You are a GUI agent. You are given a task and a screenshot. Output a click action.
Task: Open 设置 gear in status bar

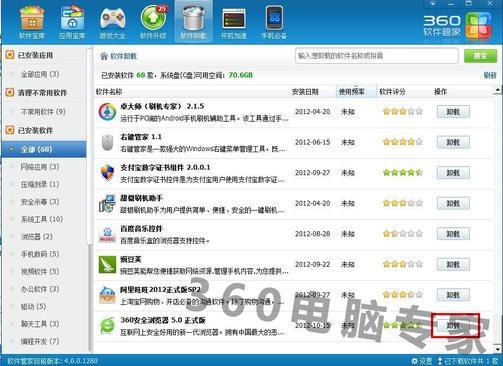(422, 361)
